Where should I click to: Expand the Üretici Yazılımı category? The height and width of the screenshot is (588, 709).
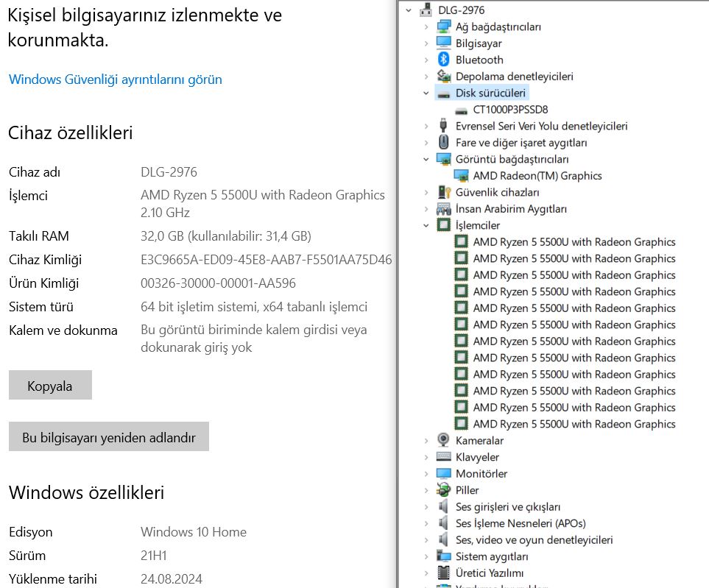(426, 573)
